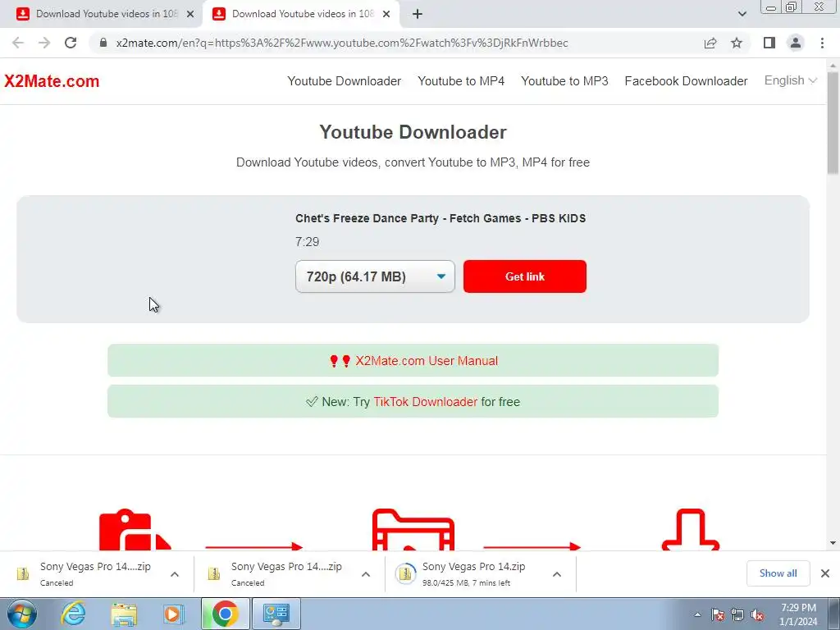Click the control panel taskbar icon
The width and height of the screenshot is (840, 630).
(276, 614)
